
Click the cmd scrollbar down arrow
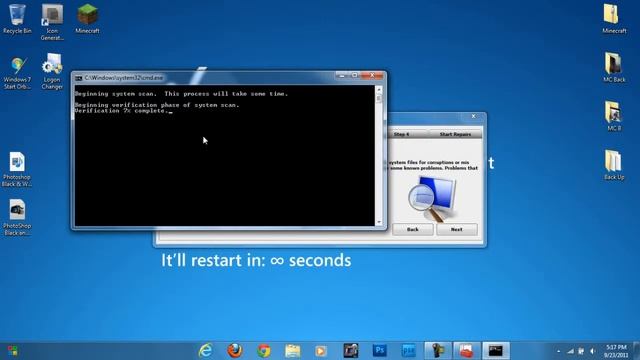click(379, 222)
